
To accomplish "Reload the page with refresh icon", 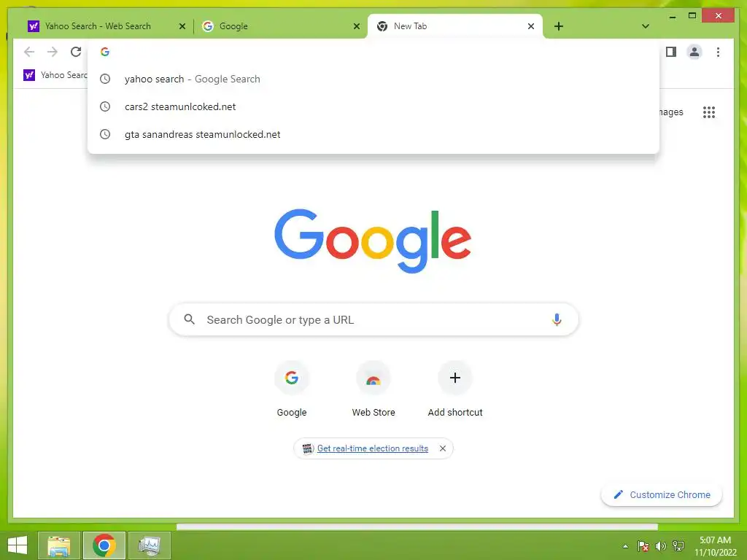I will (76, 52).
